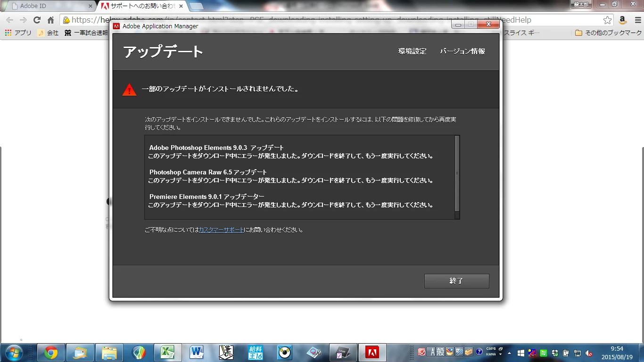Open その他のブックマーク folder
The image size is (644, 362).
click(609, 33)
